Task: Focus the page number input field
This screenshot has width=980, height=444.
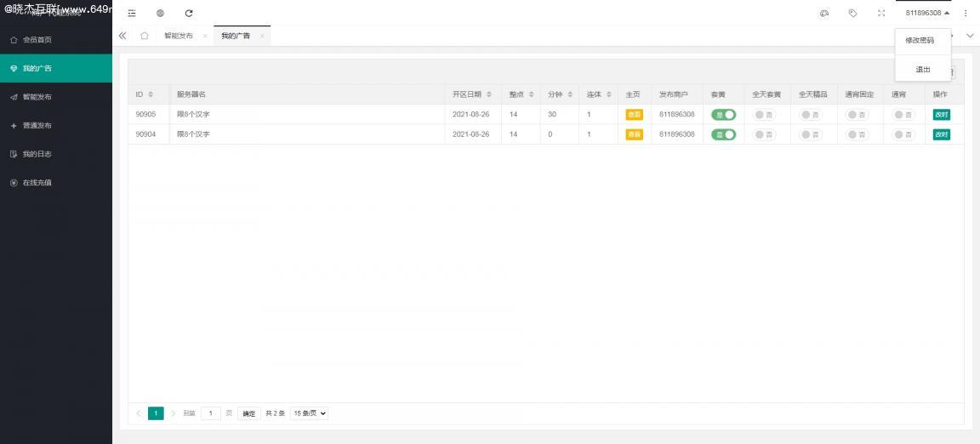Action: (x=211, y=413)
